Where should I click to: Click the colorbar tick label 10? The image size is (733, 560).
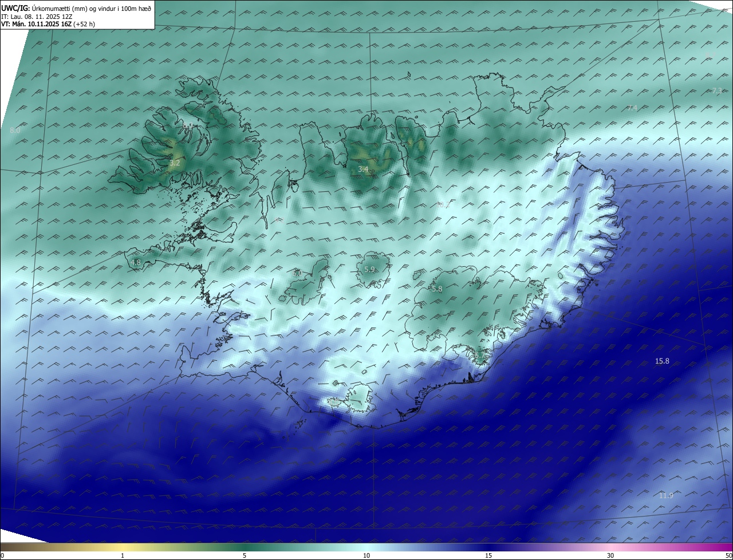click(x=366, y=555)
